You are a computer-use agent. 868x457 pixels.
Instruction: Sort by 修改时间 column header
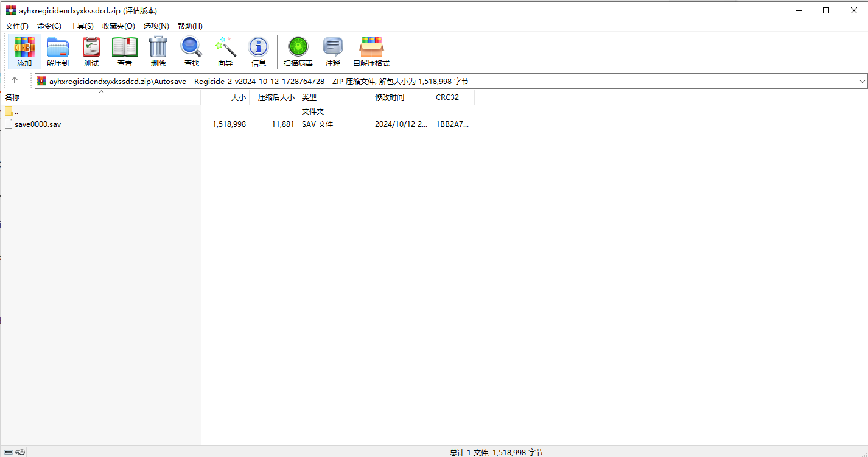tap(402, 97)
